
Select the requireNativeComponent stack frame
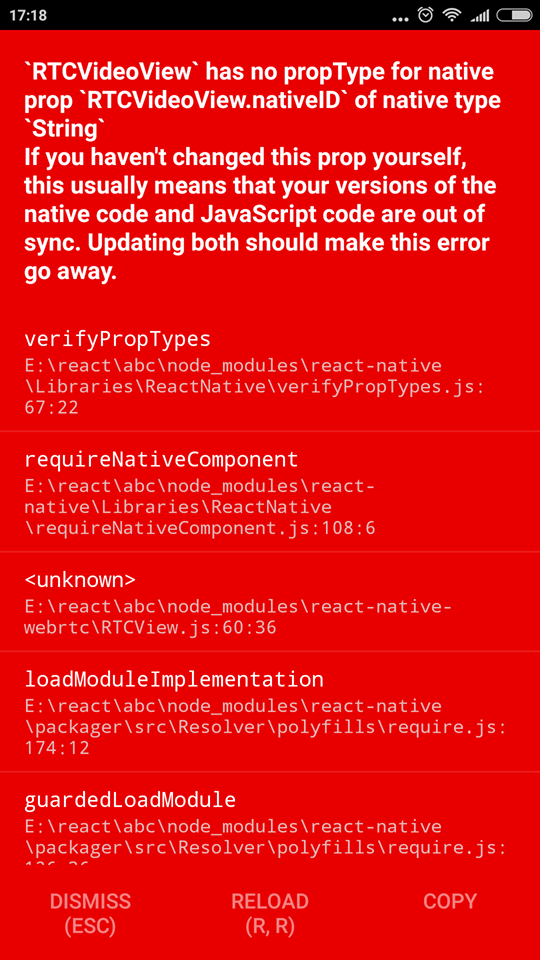pyautogui.click(x=270, y=492)
